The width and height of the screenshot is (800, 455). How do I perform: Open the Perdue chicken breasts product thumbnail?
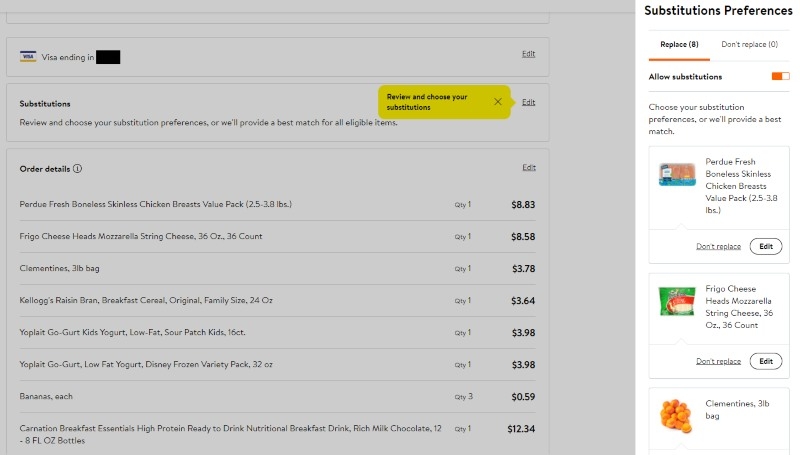pos(677,174)
